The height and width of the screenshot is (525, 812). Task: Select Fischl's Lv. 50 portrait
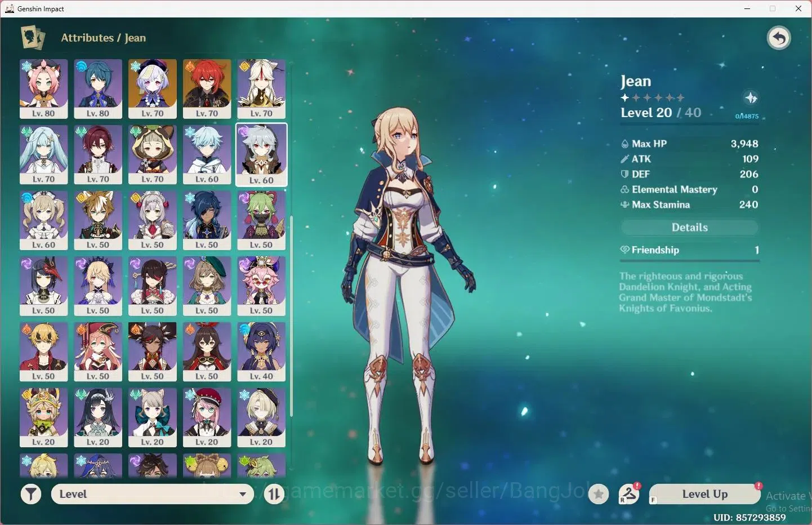click(98, 286)
